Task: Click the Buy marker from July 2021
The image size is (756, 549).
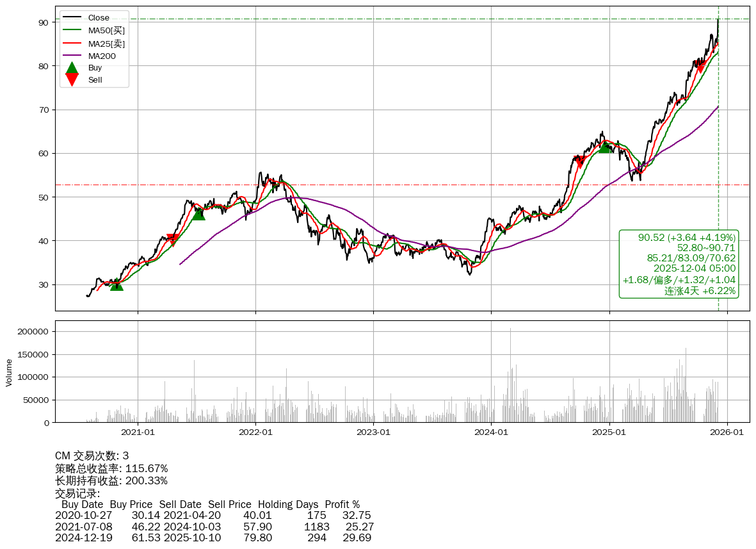Action: coord(198,214)
